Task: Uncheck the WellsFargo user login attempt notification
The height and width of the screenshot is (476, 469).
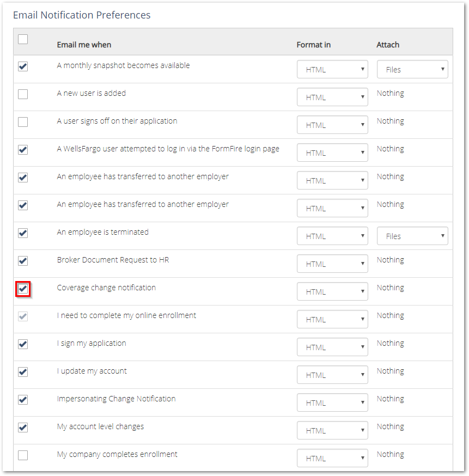Action: [23, 150]
